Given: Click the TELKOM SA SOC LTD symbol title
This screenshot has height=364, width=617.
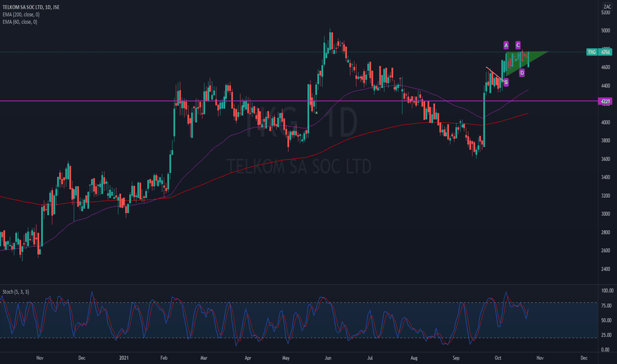Looking at the screenshot, I should pyautogui.click(x=31, y=7).
